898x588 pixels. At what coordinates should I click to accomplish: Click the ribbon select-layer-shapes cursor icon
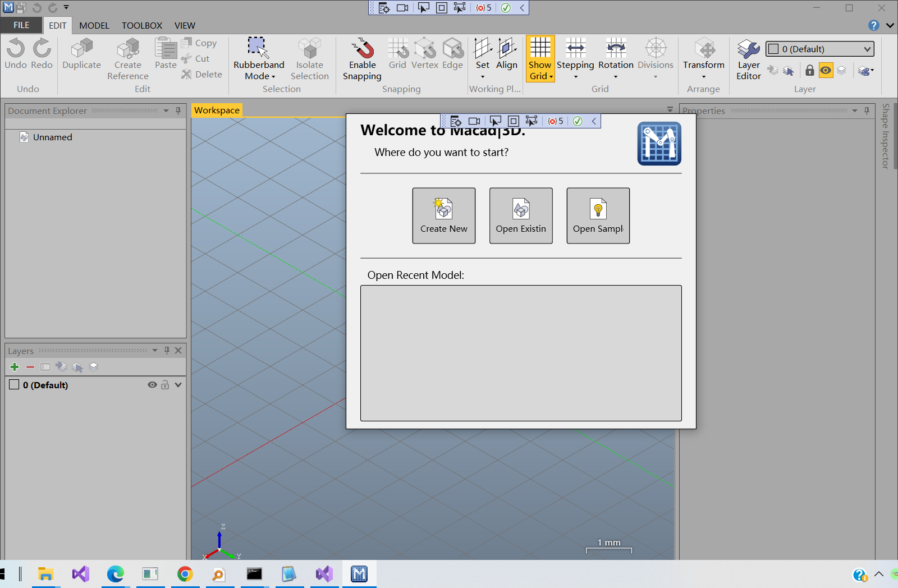click(x=789, y=71)
